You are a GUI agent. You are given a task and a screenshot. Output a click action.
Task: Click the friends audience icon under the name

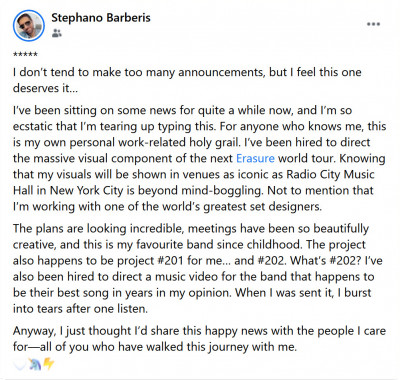(x=57, y=33)
